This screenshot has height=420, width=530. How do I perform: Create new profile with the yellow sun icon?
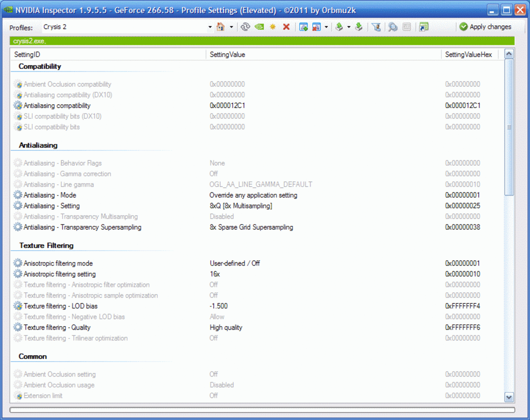pos(273,27)
